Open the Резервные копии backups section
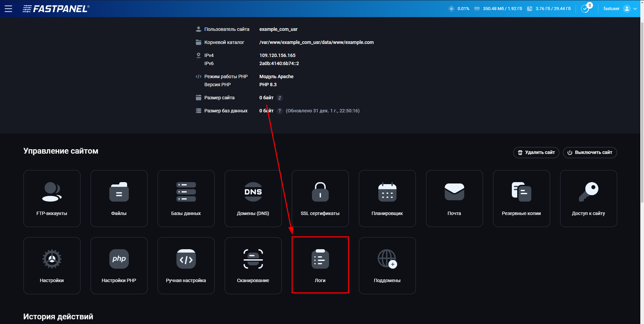Image resolution: width=644 pixels, height=324 pixels. click(521, 199)
